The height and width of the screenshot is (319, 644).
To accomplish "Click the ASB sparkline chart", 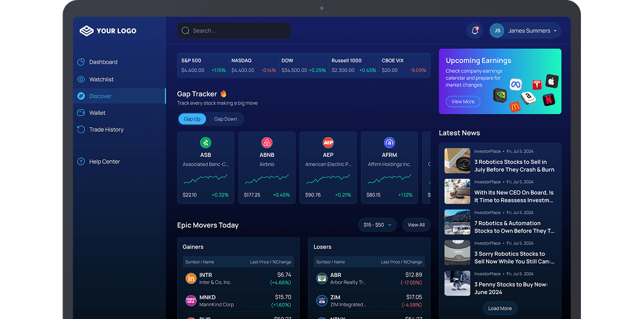I will [x=205, y=179].
